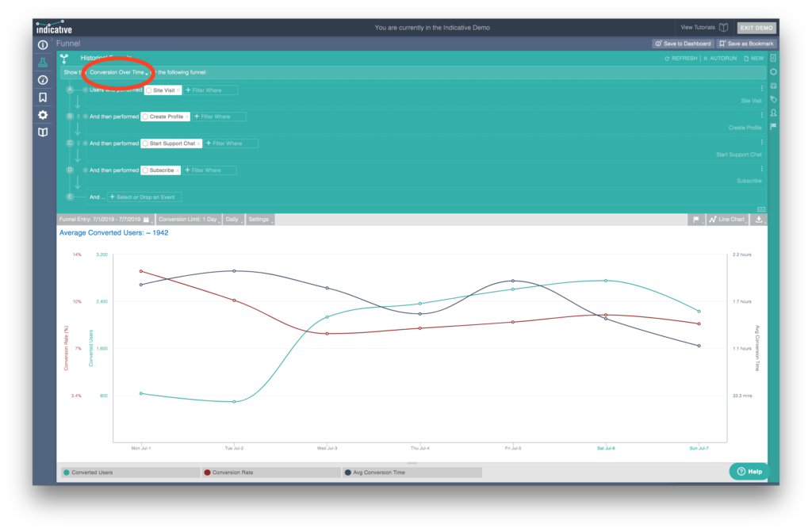Open the Line Chart type dropdown
812x532 pixels.
click(x=728, y=220)
